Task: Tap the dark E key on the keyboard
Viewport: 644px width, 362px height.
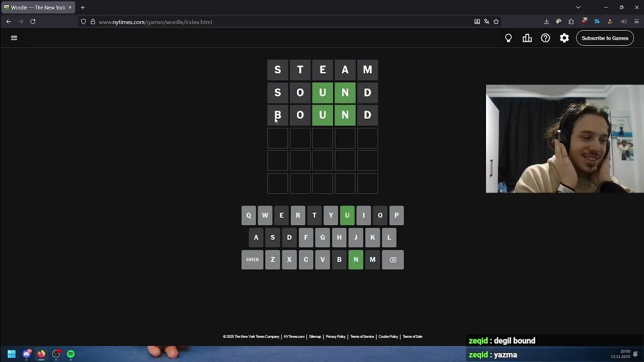Action: [281, 216]
